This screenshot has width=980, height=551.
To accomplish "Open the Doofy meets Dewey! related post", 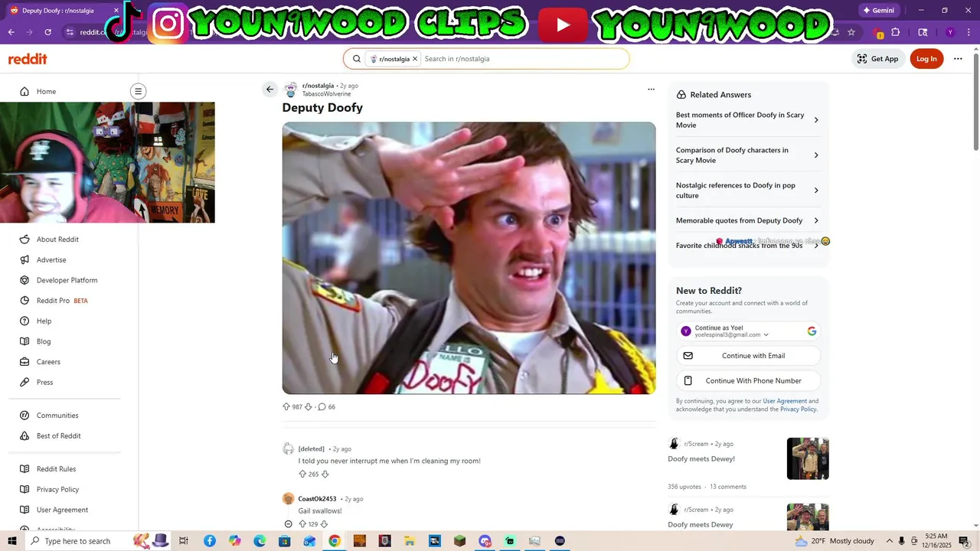I will click(x=701, y=459).
